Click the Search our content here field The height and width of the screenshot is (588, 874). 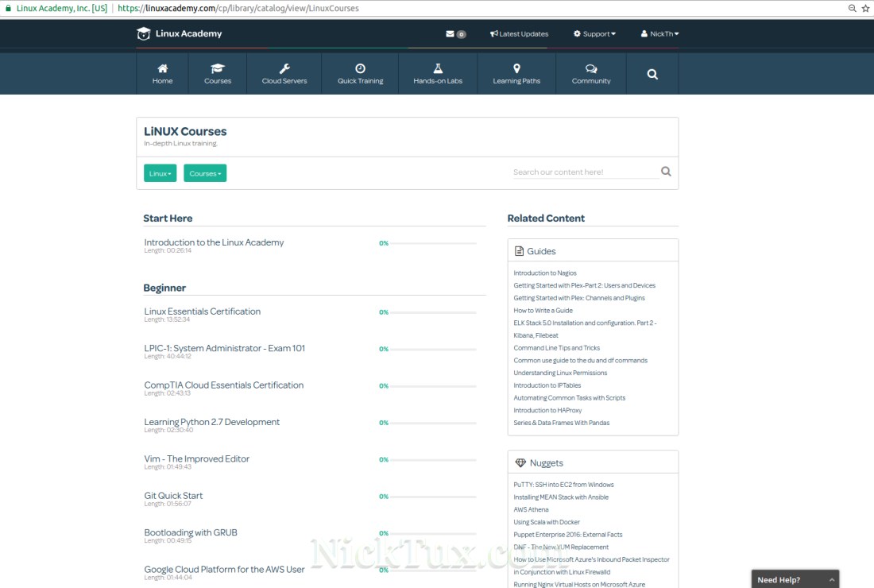[x=586, y=172]
